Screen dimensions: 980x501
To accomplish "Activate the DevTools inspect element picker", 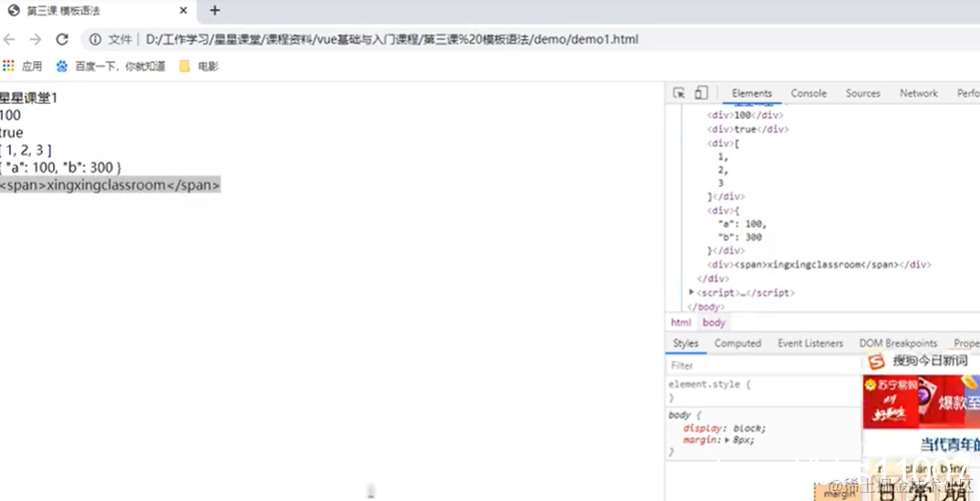I will click(679, 93).
